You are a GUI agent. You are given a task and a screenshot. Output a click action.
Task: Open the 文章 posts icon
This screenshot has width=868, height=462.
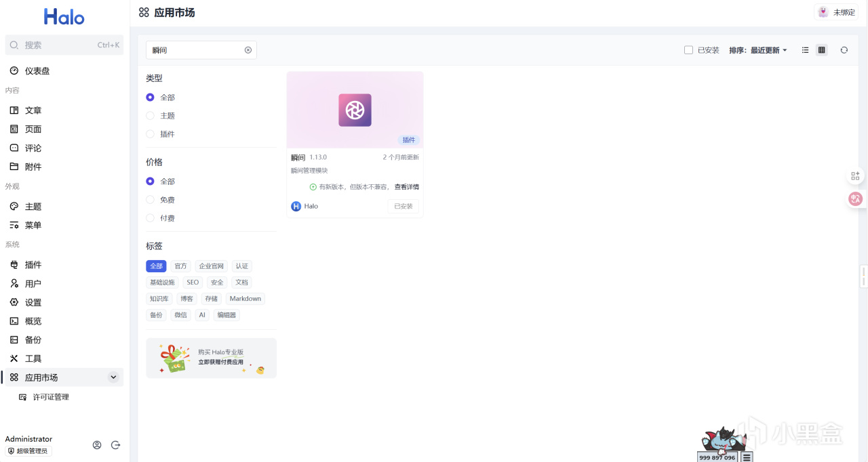point(14,110)
